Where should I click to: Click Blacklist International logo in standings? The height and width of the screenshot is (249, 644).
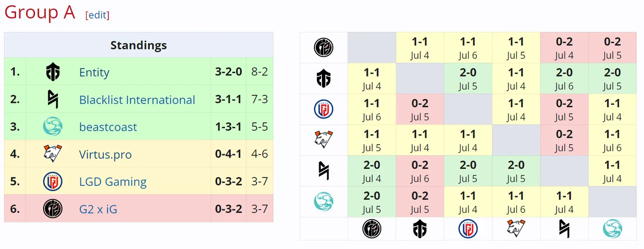(x=53, y=100)
